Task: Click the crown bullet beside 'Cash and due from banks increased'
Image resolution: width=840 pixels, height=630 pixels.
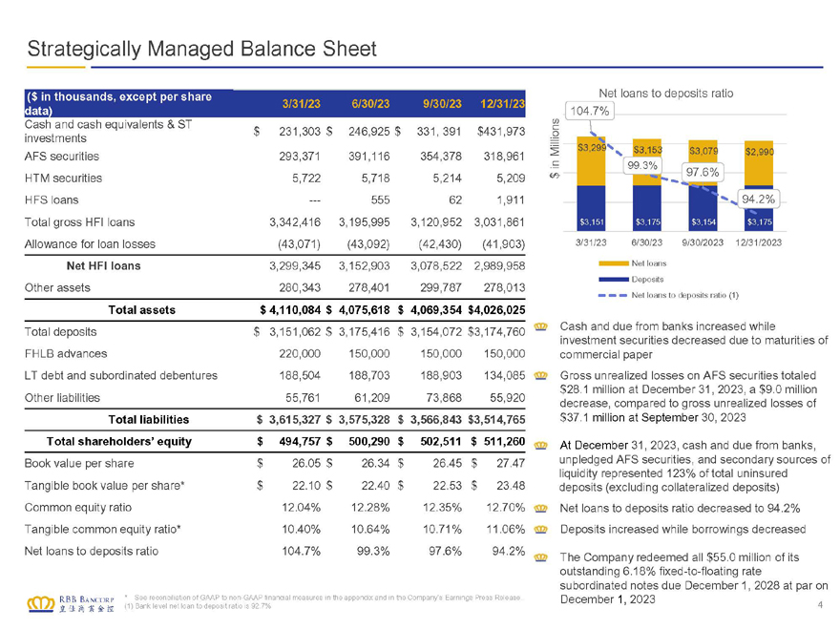Action: (541, 326)
